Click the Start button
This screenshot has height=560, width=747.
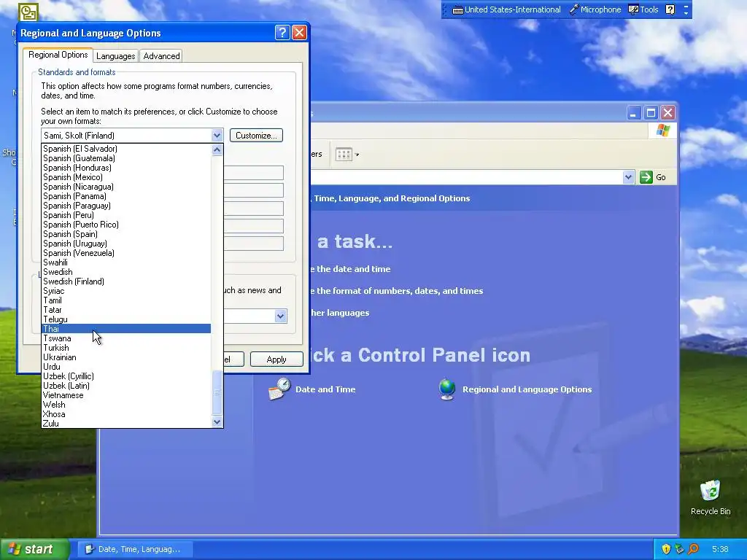[34, 549]
